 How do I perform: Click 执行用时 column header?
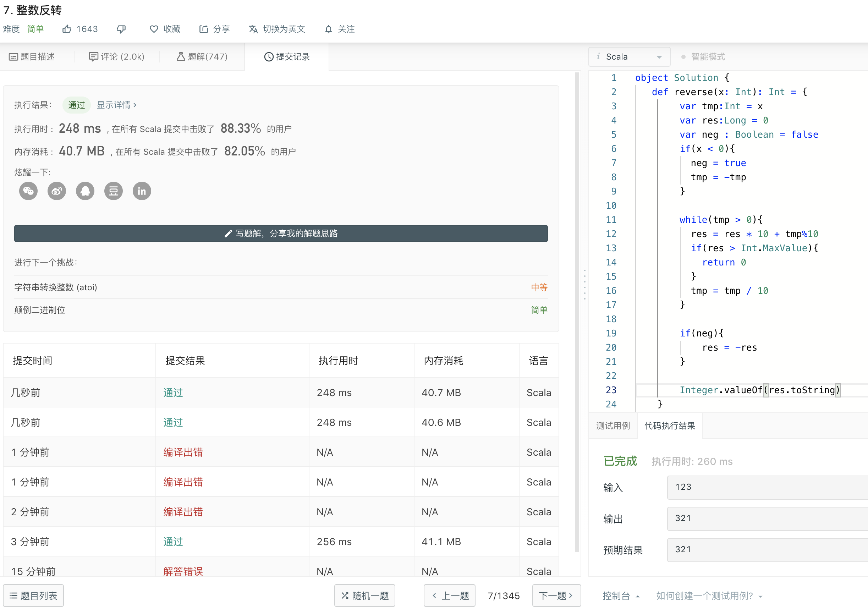[x=338, y=361]
